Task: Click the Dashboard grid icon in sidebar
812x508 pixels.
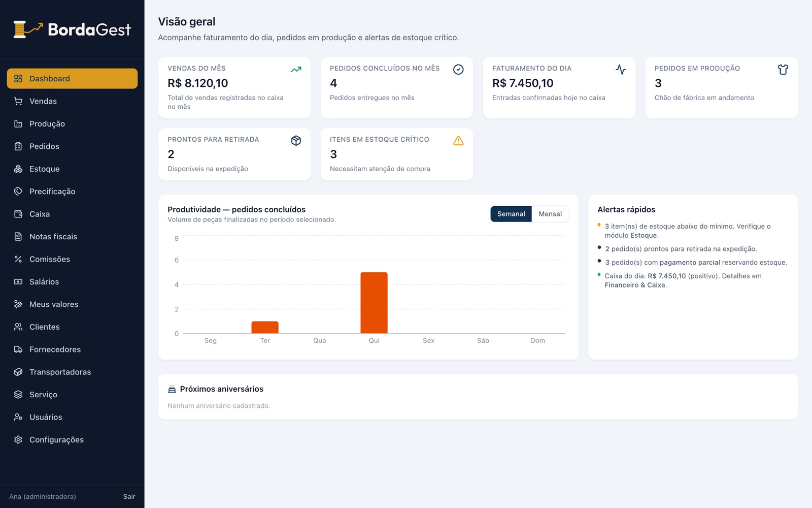Action: 18,79
